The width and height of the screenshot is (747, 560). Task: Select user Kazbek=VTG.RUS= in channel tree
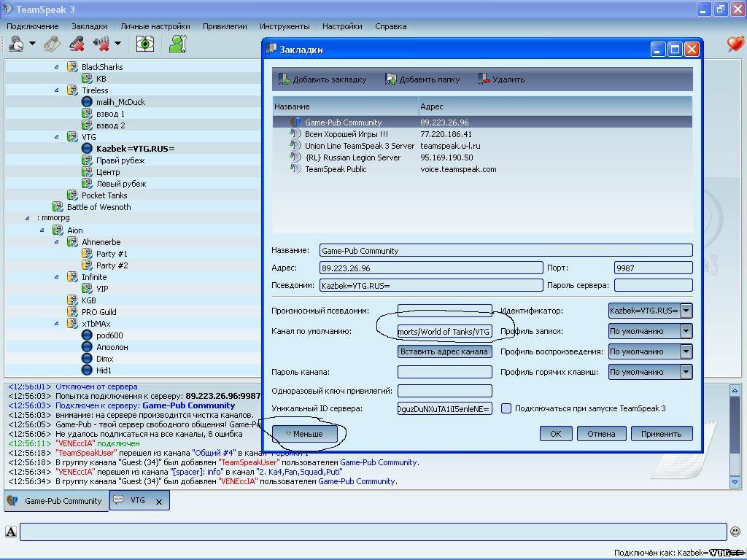(x=135, y=149)
